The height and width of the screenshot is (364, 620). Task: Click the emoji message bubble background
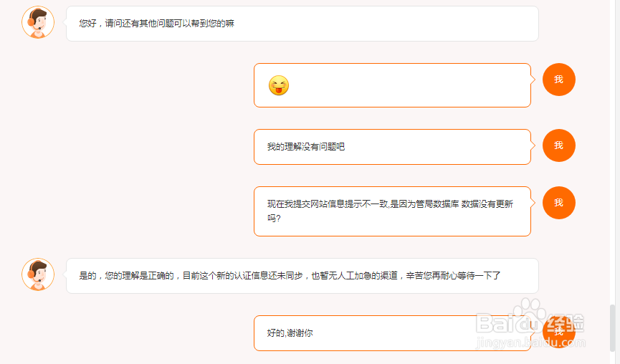[x=392, y=85]
